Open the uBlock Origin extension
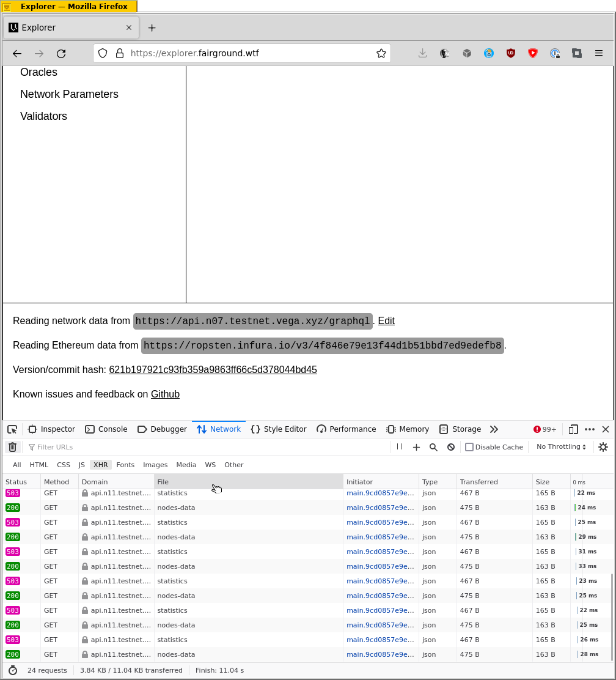 click(x=510, y=53)
